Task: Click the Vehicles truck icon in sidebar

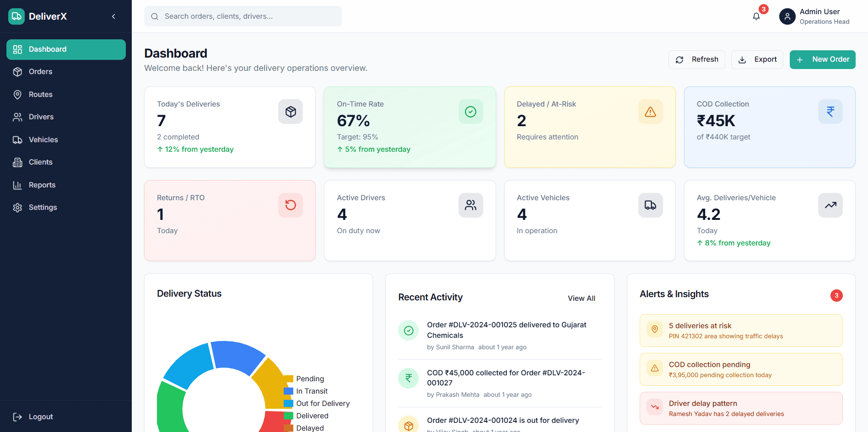Action: point(17,139)
